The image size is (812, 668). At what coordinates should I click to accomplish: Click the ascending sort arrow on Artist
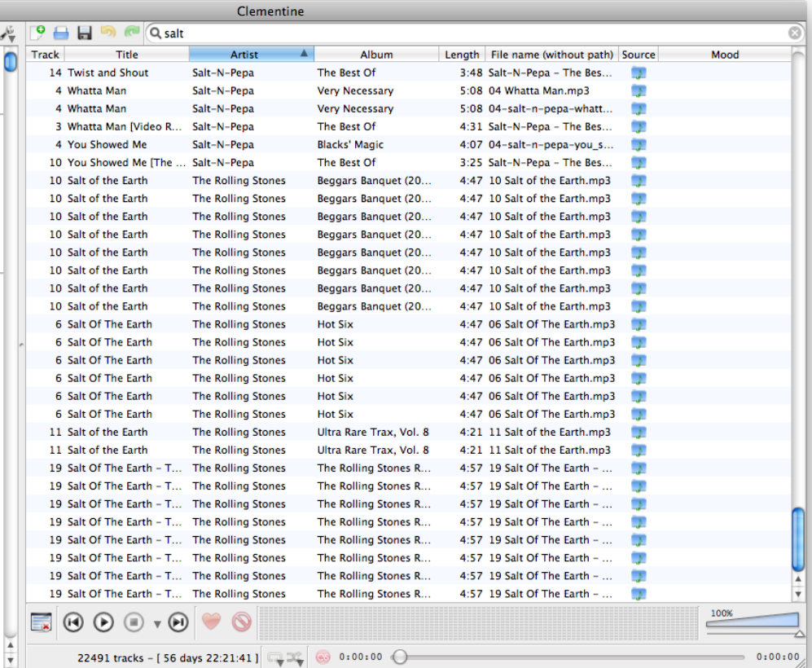(304, 53)
